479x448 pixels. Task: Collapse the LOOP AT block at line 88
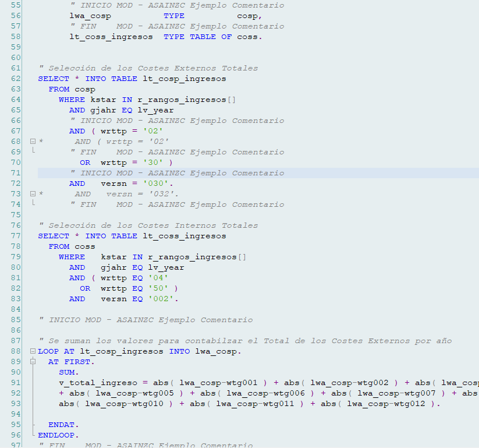pos(33,351)
